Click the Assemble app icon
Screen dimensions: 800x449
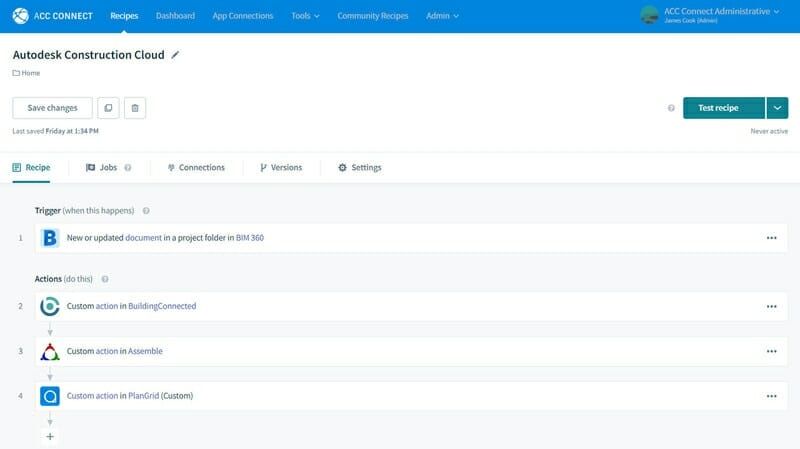pyautogui.click(x=50, y=351)
